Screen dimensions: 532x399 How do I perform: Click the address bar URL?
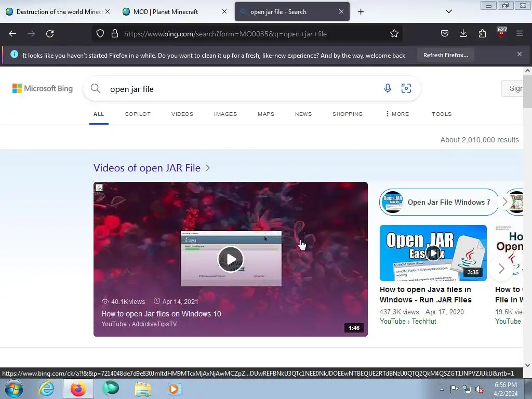click(x=225, y=34)
